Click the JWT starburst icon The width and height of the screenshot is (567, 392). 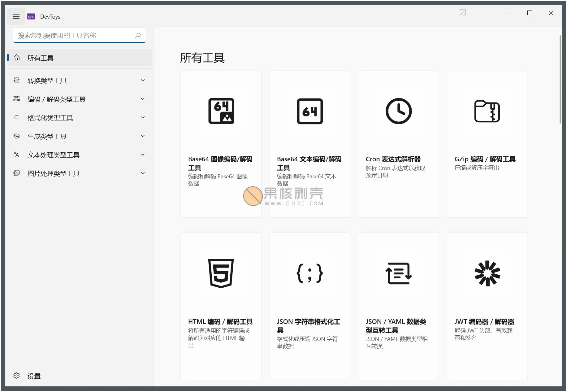pyautogui.click(x=487, y=273)
